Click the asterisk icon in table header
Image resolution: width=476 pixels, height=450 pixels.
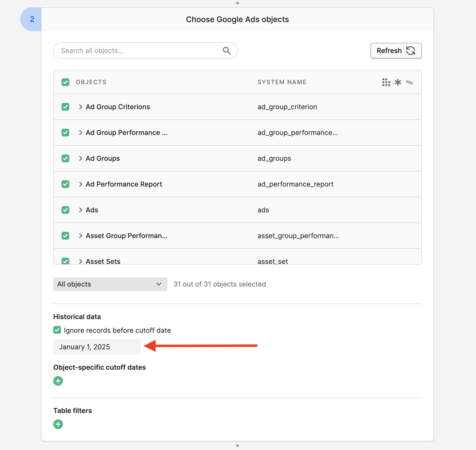pyautogui.click(x=398, y=82)
